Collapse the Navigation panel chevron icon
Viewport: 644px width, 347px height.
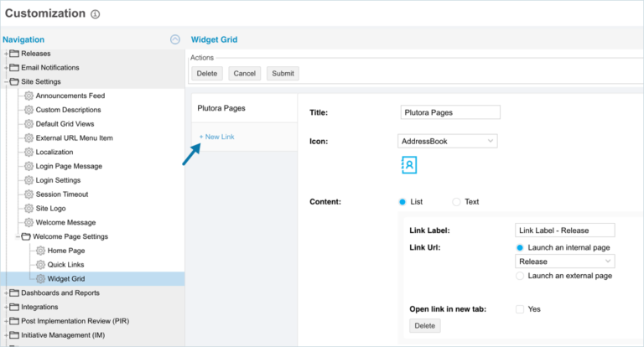click(x=174, y=39)
